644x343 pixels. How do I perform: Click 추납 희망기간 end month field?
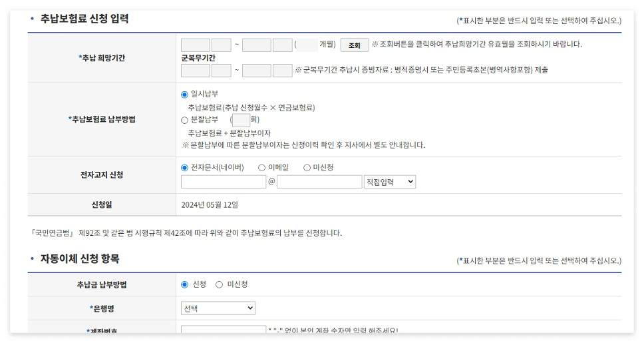283,45
